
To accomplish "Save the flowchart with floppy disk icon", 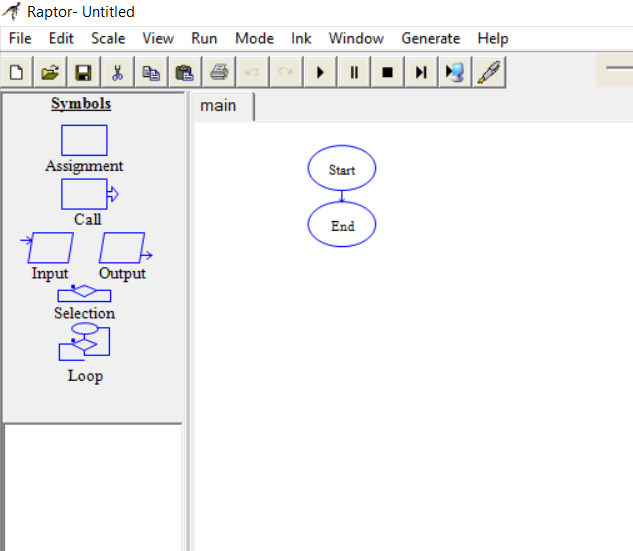I will (x=84, y=73).
